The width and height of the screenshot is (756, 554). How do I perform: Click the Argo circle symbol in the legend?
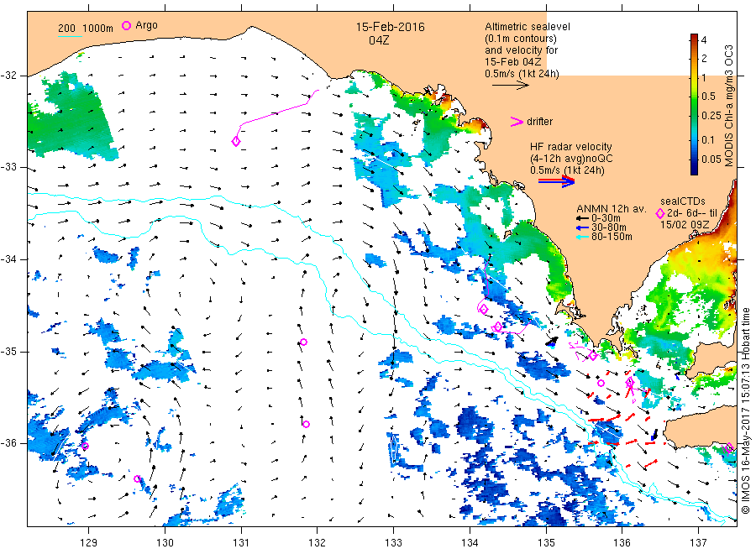[x=126, y=25]
